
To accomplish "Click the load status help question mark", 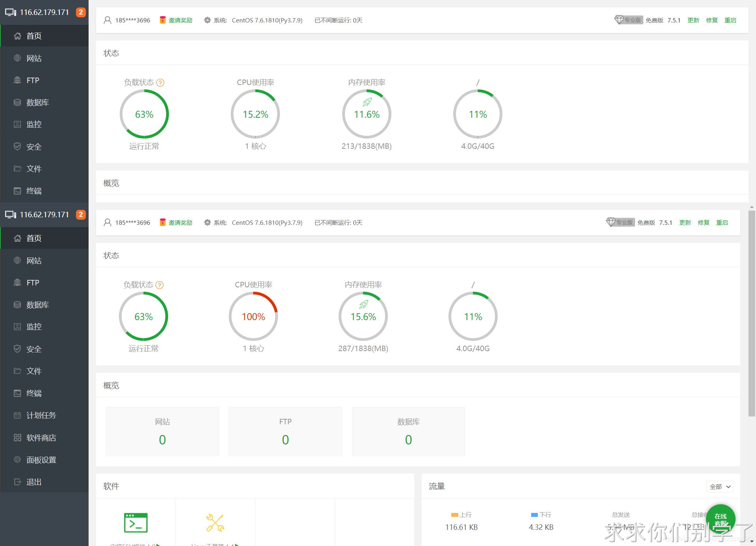I will tap(159, 285).
